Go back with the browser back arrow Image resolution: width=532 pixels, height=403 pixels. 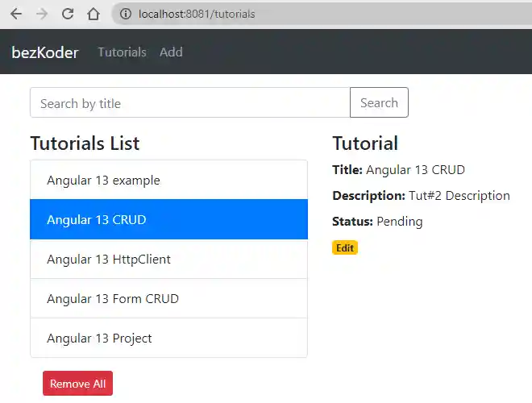tap(15, 14)
